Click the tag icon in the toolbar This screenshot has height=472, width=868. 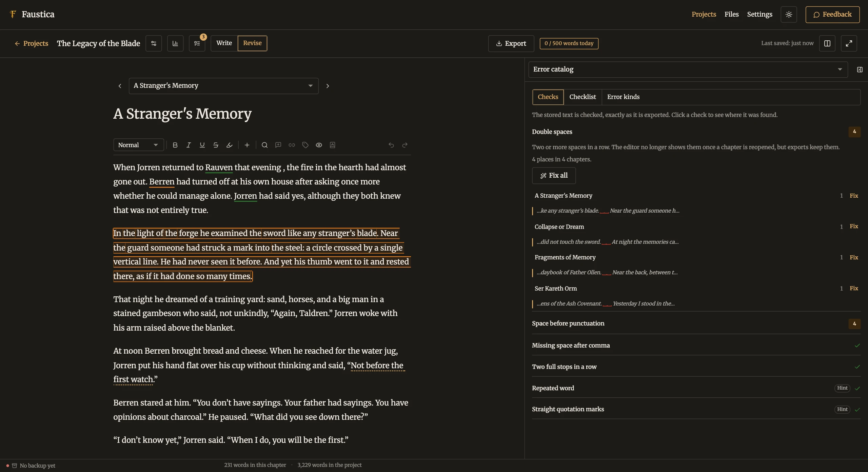coord(305,145)
